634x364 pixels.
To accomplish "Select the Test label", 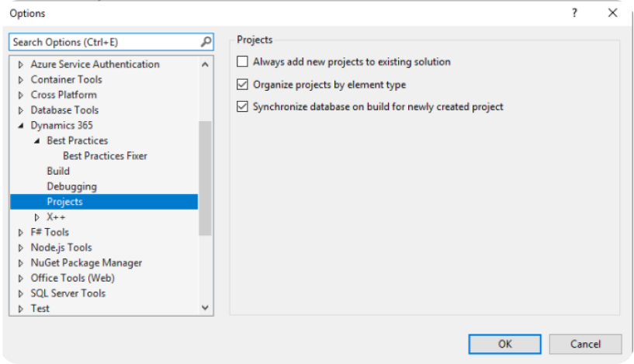I will 40,309.
